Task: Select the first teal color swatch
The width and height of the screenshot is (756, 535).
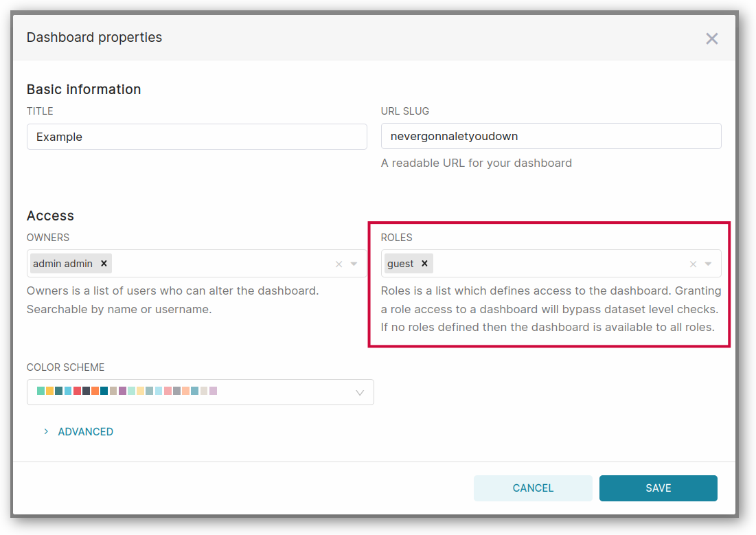Action: pos(42,390)
